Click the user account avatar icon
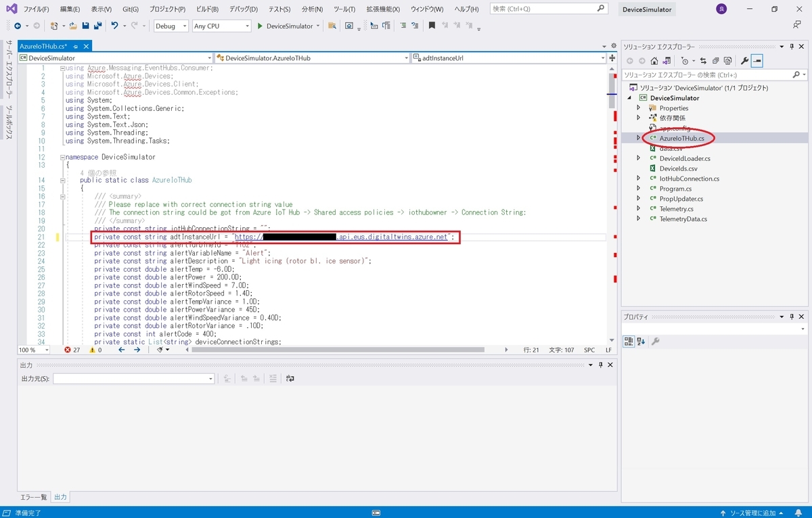The width and height of the screenshot is (812, 518). click(x=722, y=9)
